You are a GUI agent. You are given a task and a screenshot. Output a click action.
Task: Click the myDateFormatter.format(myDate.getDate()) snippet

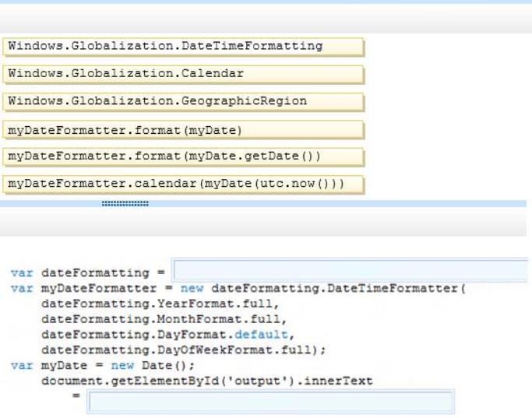(x=183, y=156)
